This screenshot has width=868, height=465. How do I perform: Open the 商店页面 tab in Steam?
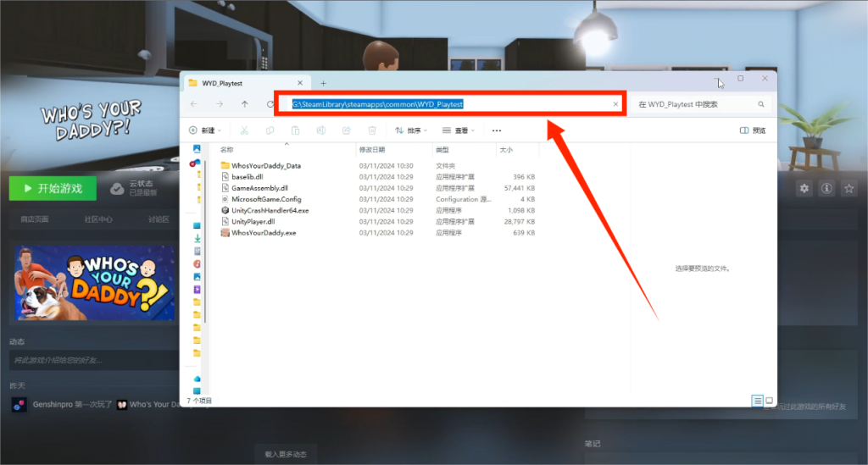(34, 219)
